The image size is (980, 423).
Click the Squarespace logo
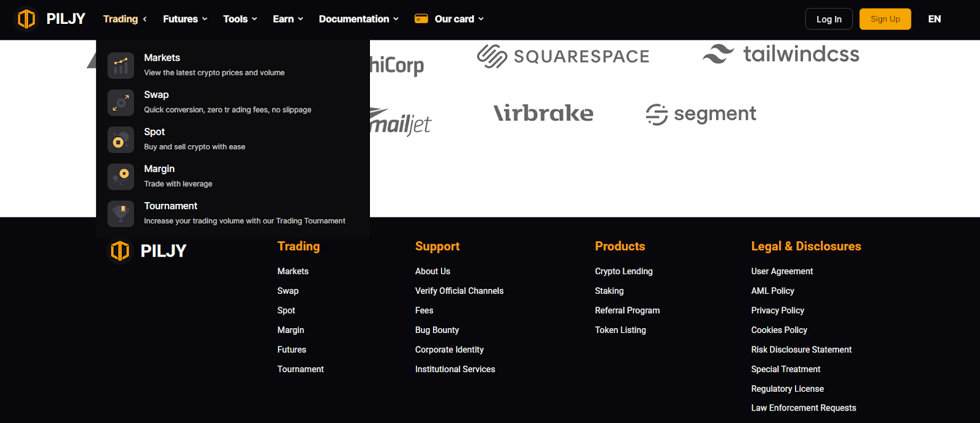(x=563, y=56)
